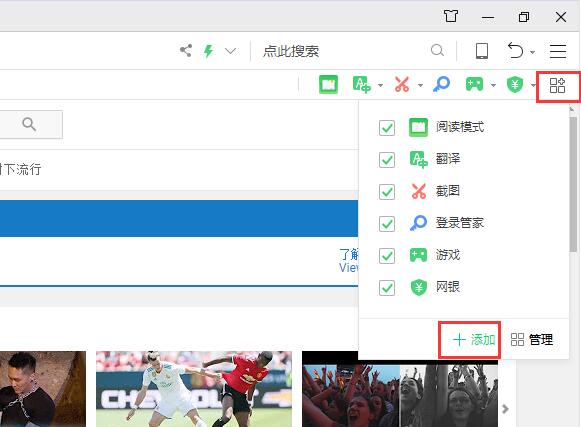Image resolution: width=581 pixels, height=427 pixels.
Task: Expand the dropdown arrow beside gamepad icon
Action: [493, 86]
